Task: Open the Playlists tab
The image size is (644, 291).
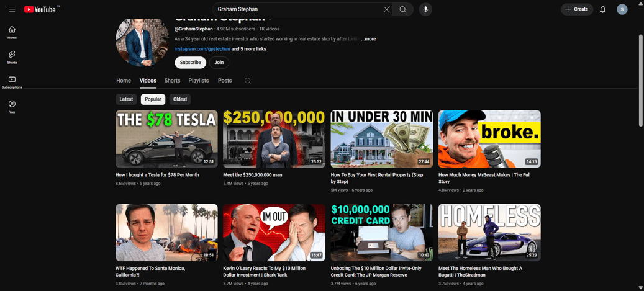Action: tap(198, 81)
